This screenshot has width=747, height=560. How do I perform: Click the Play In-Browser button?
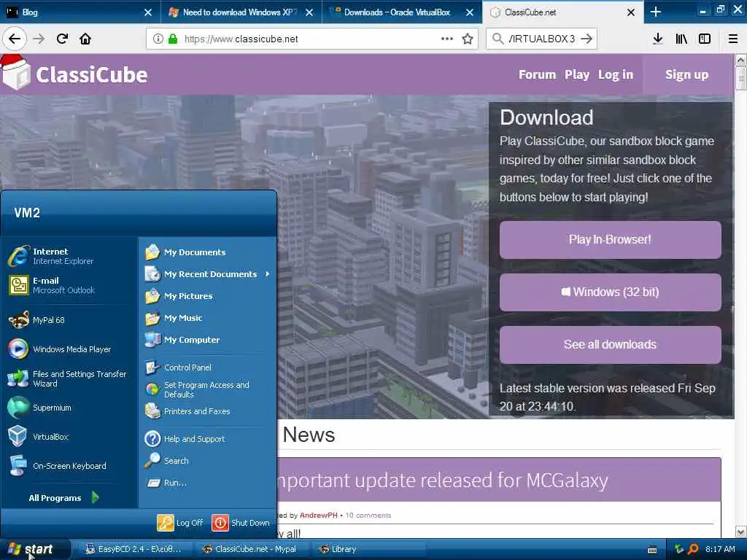coord(611,239)
